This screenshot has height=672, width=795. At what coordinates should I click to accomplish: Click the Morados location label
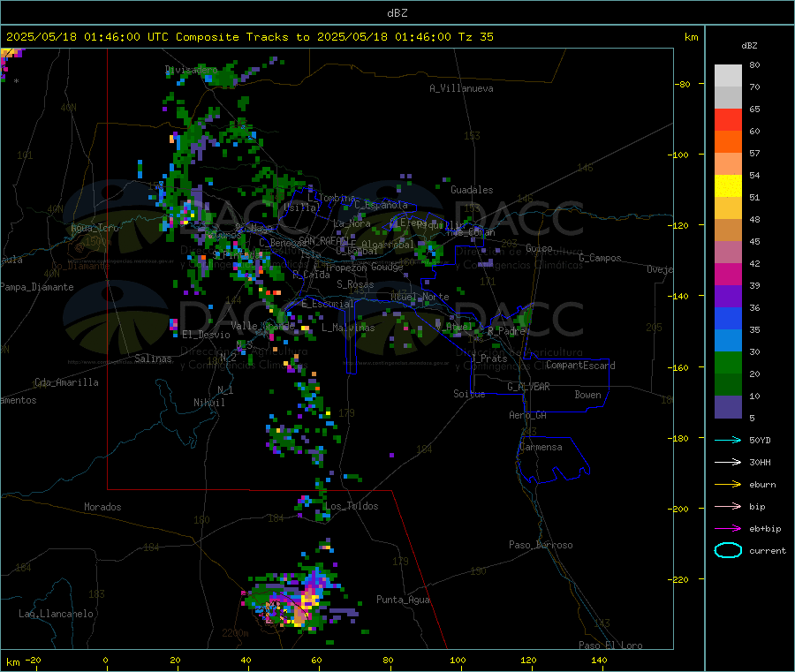point(102,507)
